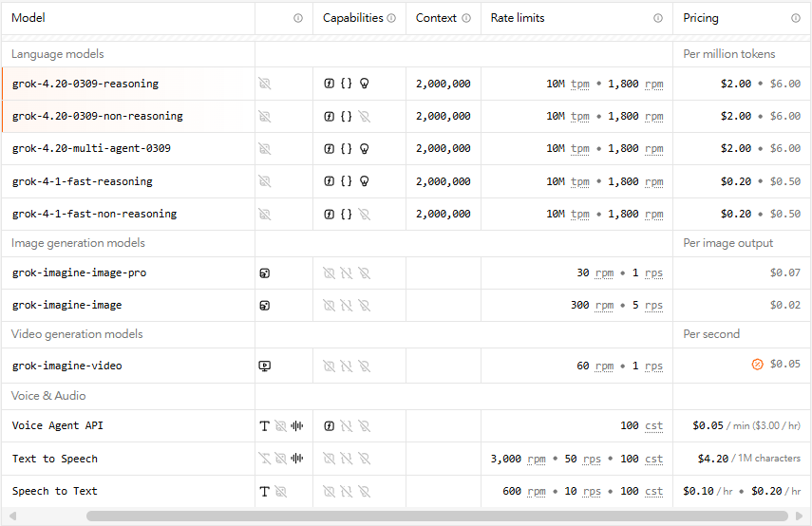Click function calling icon for grok-4.20-multi-agent-0309
The image size is (812, 526).
coord(330,149)
